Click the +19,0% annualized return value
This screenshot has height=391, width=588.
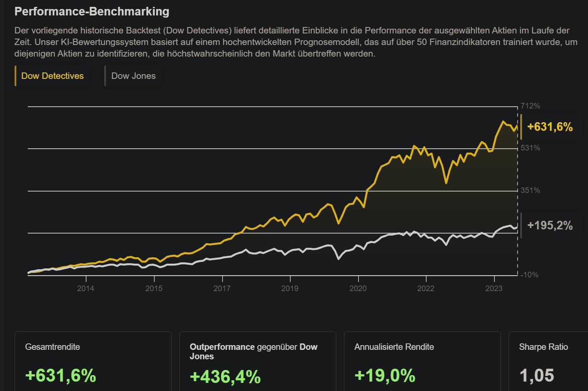[385, 376]
